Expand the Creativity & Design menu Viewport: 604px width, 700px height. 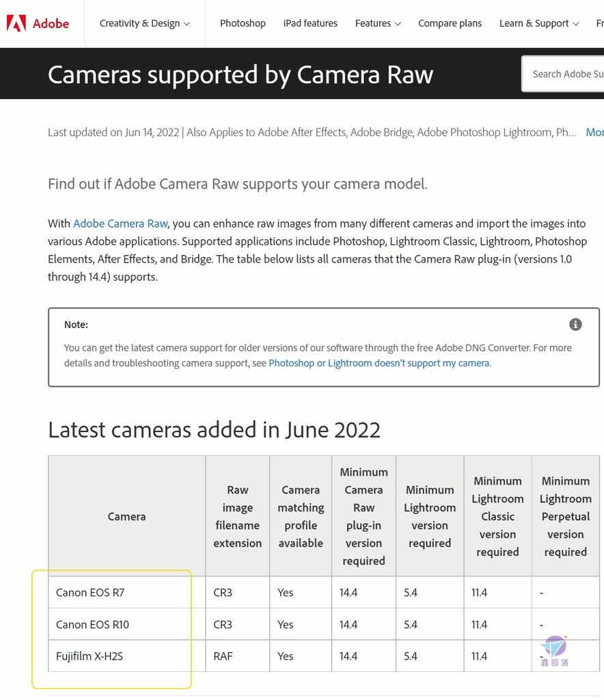point(145,23)
